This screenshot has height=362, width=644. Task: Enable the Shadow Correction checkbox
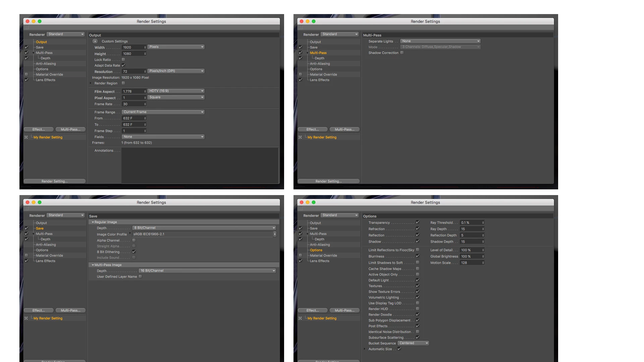pyautogui.click(x=402, y=53)
